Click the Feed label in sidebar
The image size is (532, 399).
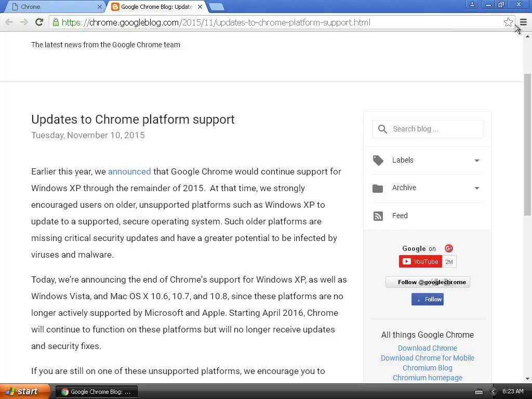(400, 216)
